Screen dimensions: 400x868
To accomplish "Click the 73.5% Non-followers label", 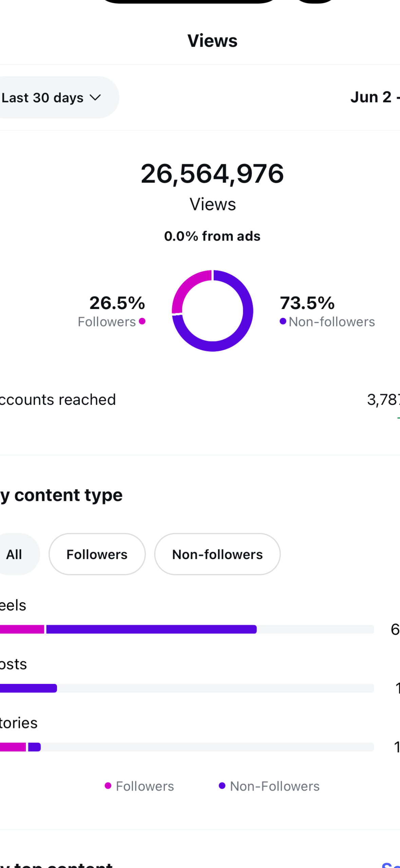I will pos(307,303).
